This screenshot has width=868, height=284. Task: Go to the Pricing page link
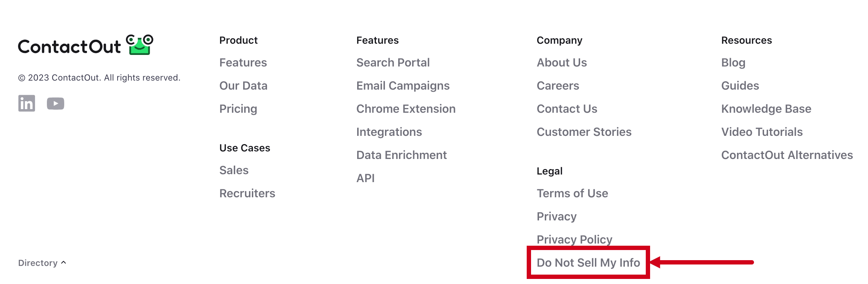[x=238, y=109]
